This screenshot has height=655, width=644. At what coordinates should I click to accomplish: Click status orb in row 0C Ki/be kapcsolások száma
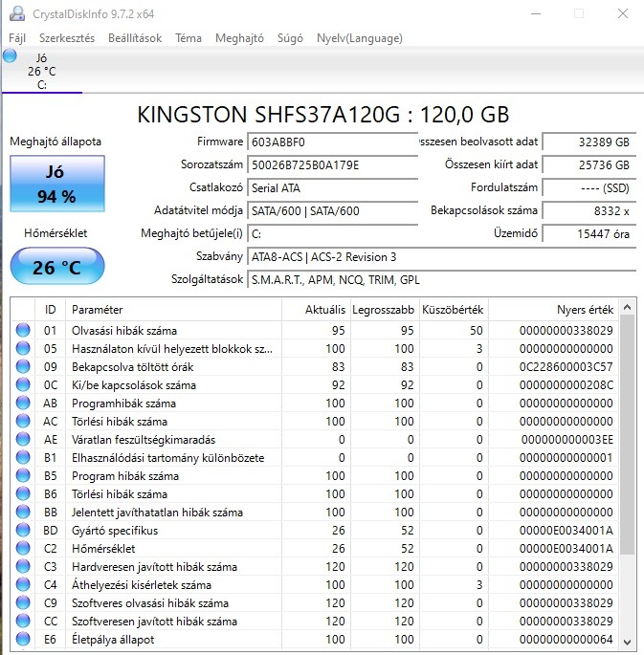(23, 384)
